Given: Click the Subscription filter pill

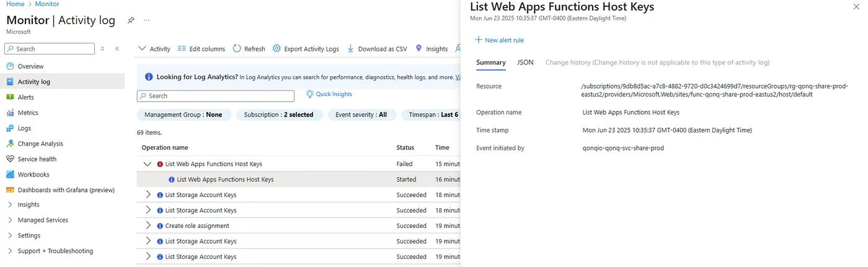Looking at the screenshot, I should click(x=278, y=115).
